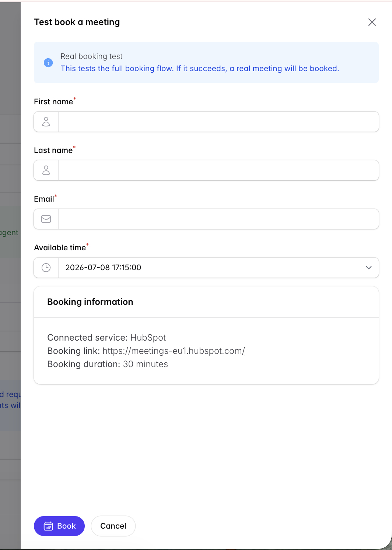The image size is (392, 550).
Task: Expand the Available time dropdown chevron
Action: tap(369, 268)
